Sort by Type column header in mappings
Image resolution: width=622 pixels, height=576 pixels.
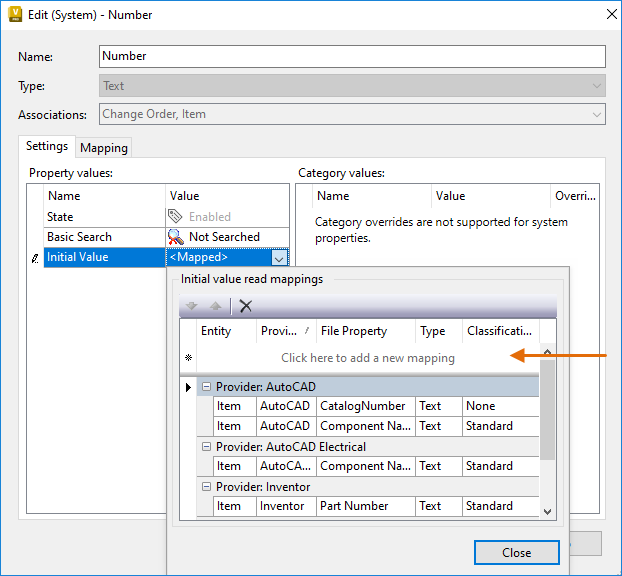click(439, 331)
